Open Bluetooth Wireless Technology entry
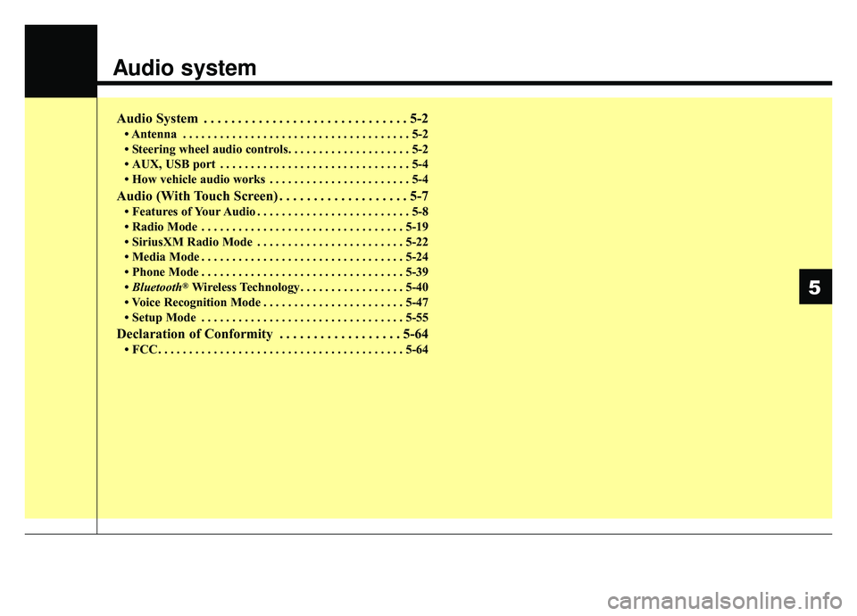The image size is (857, 616). [x=276, y=287]
